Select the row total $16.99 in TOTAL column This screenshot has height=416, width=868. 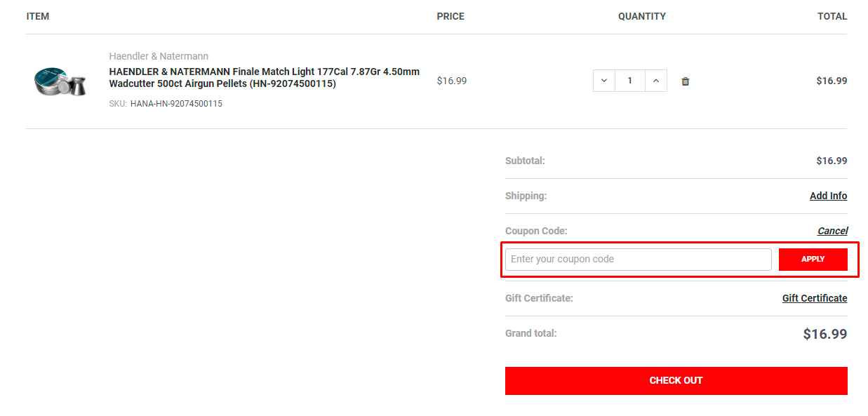point(832,81)
